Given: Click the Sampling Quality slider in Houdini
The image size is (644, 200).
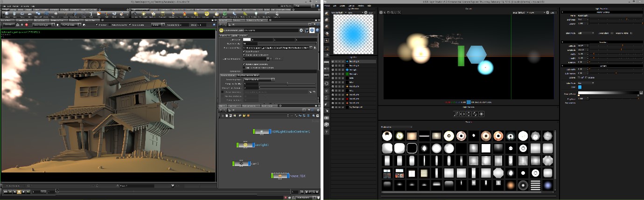Looking at the screenshot, I should (x=288, y=83).
